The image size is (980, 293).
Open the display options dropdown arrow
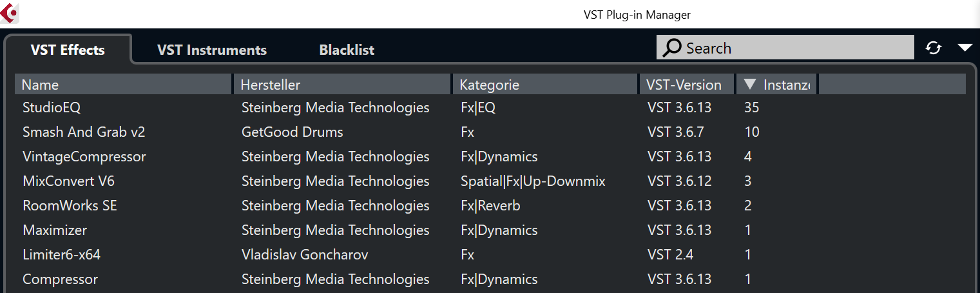[965, 47]
